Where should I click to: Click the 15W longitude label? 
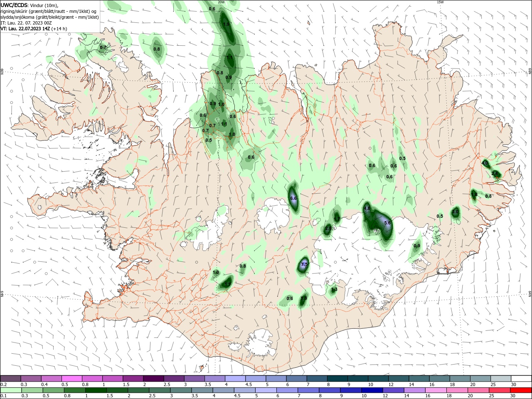coord(440,2)
